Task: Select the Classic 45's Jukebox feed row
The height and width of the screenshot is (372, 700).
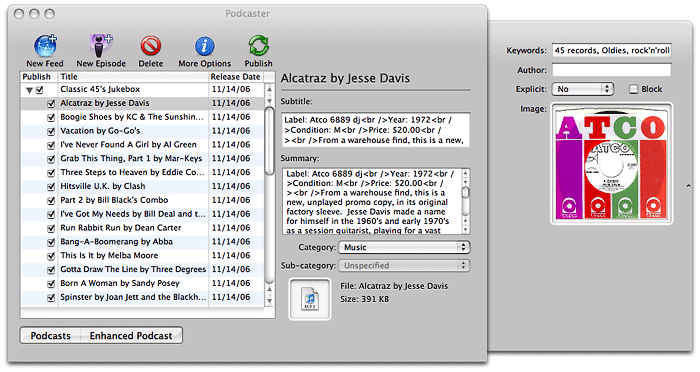Action: tap(142, 89)
